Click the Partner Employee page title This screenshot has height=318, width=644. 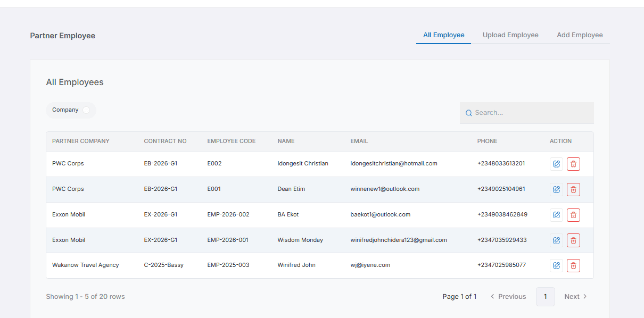(63, 36)
